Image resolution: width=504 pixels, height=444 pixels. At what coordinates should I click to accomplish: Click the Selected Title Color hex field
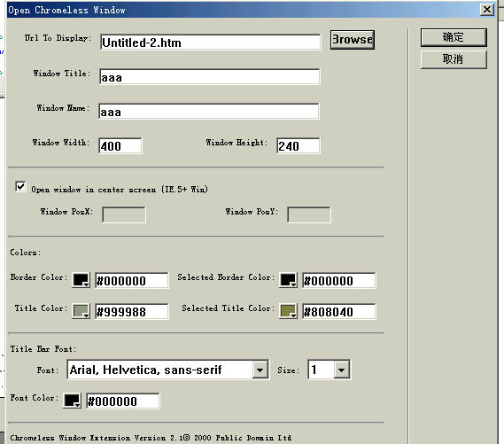tap(338, 311)
